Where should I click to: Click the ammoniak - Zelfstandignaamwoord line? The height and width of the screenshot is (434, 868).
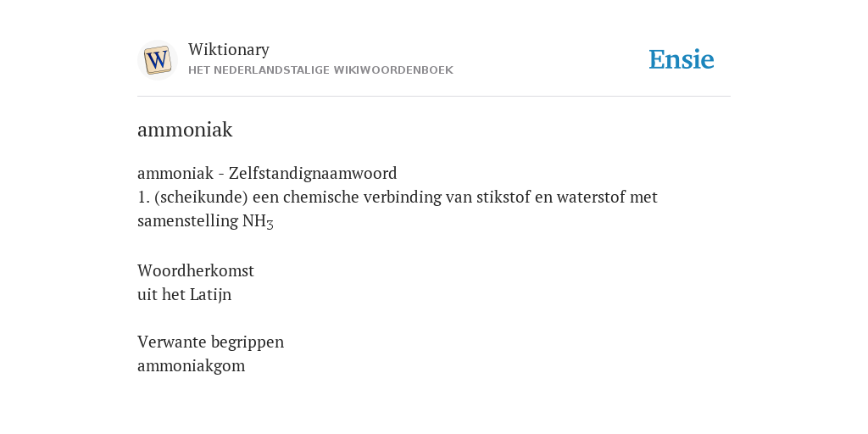(x=267, y=173)
